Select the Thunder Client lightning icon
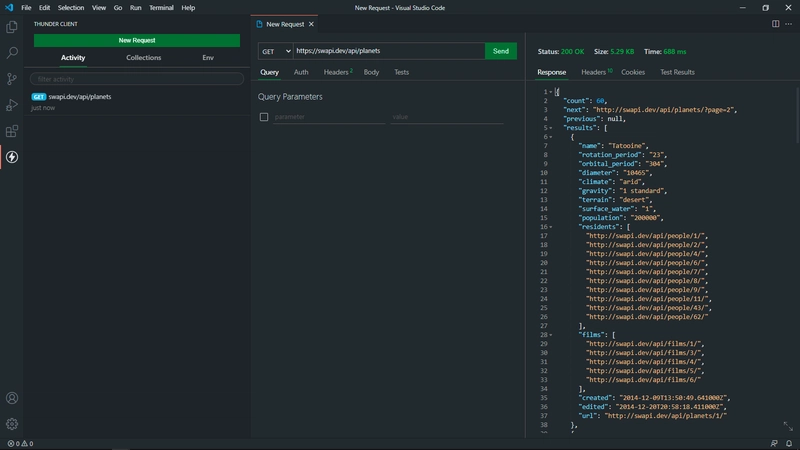The image size is (800, 450). (12, 157)
